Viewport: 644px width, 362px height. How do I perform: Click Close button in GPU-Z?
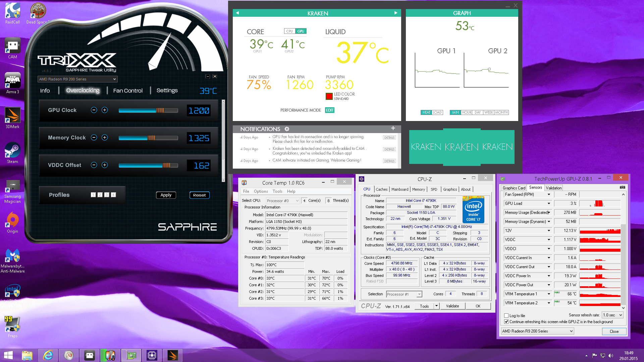click(614, 331)
